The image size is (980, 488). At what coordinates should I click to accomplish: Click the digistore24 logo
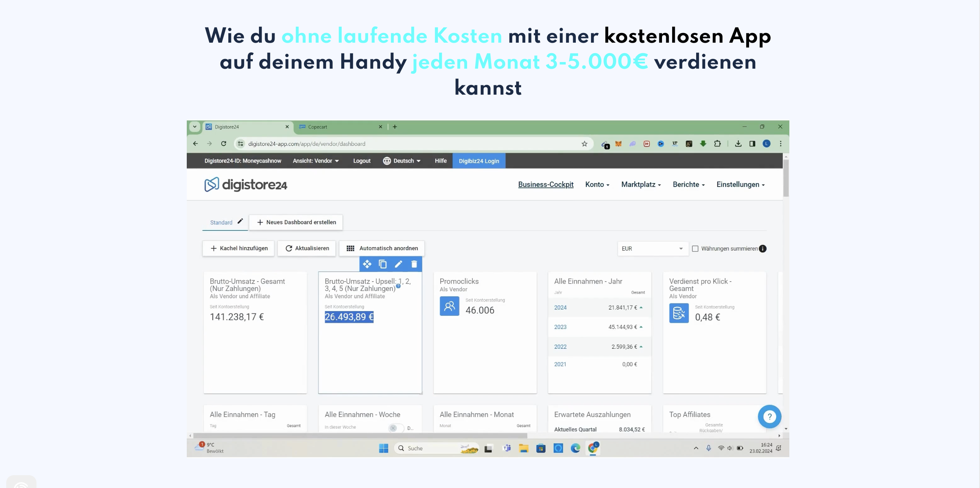click(x=246, y=185)
